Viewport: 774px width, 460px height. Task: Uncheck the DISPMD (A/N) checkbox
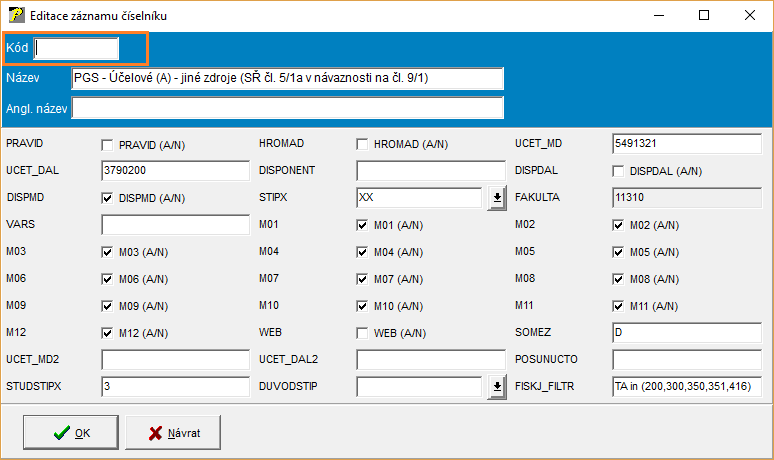(x=107, y=199)
